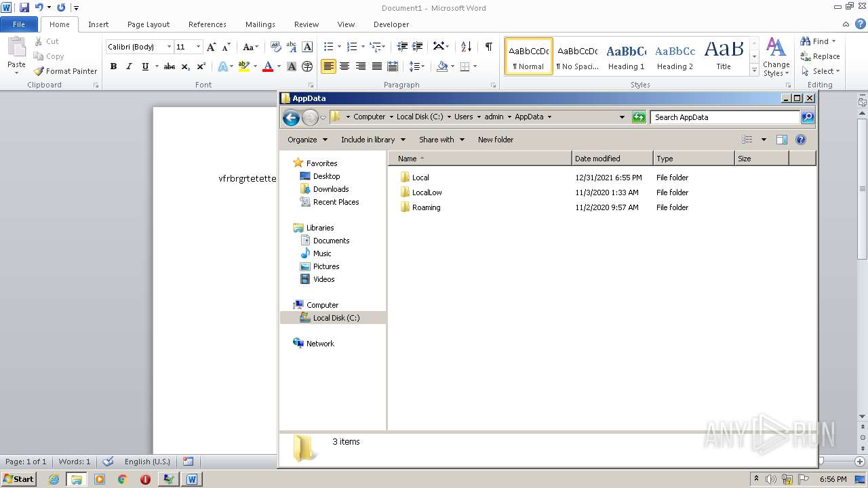The width and height of the screenshot is (868, 488).
Task: Expand the Styles gallery More arrow
Action: [754, 70]
